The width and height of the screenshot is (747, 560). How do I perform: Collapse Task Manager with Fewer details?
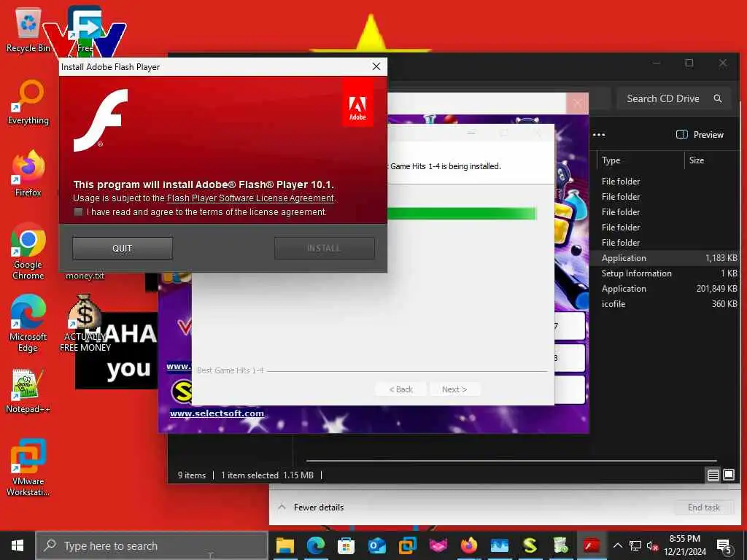click(311, 507)
